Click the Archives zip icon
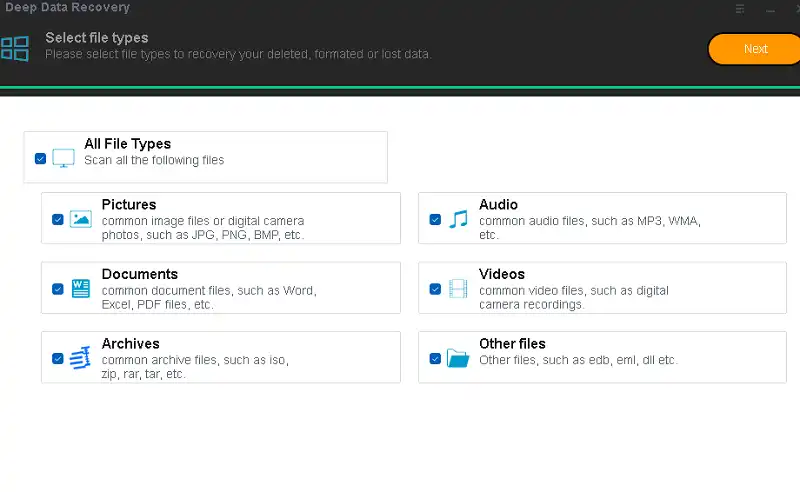 [x=81, y=358]
